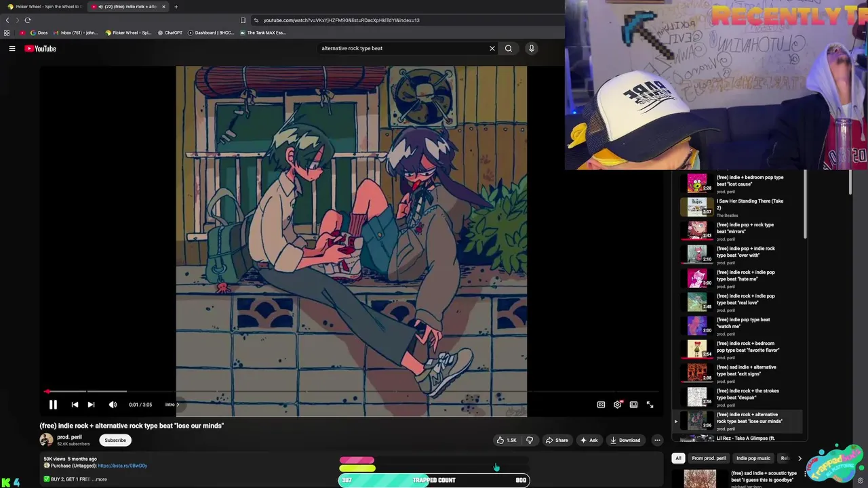This screenshot has width=868, height=488.
Task: Play Lil Rez - Take A Glimpse item
Action: [737, 439]
